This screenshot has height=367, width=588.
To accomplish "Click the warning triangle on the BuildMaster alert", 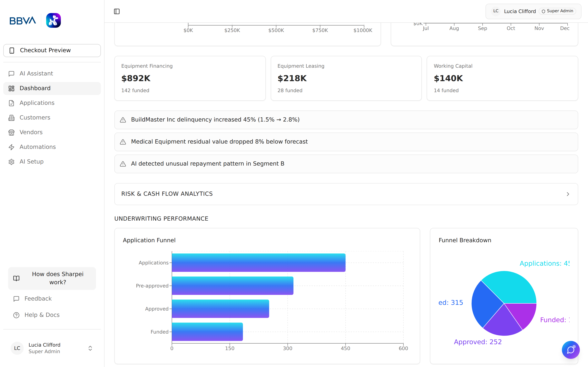I will pos(123,120).
